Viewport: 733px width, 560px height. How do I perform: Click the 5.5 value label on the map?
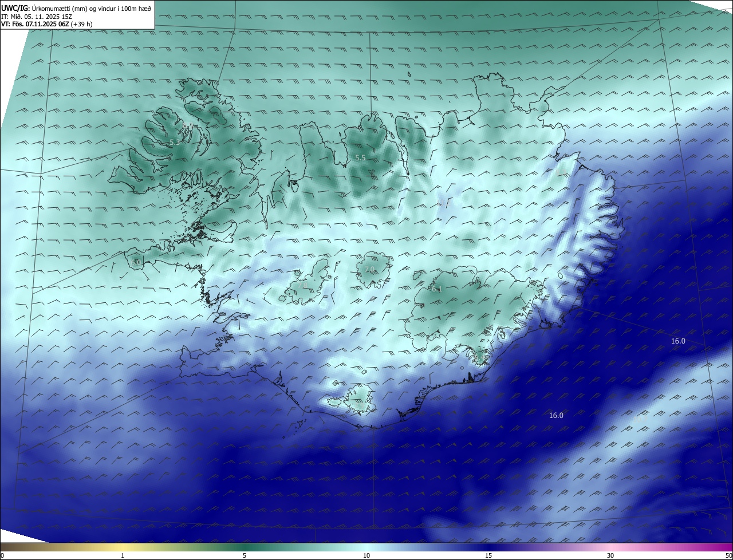(x=360, y=157)
